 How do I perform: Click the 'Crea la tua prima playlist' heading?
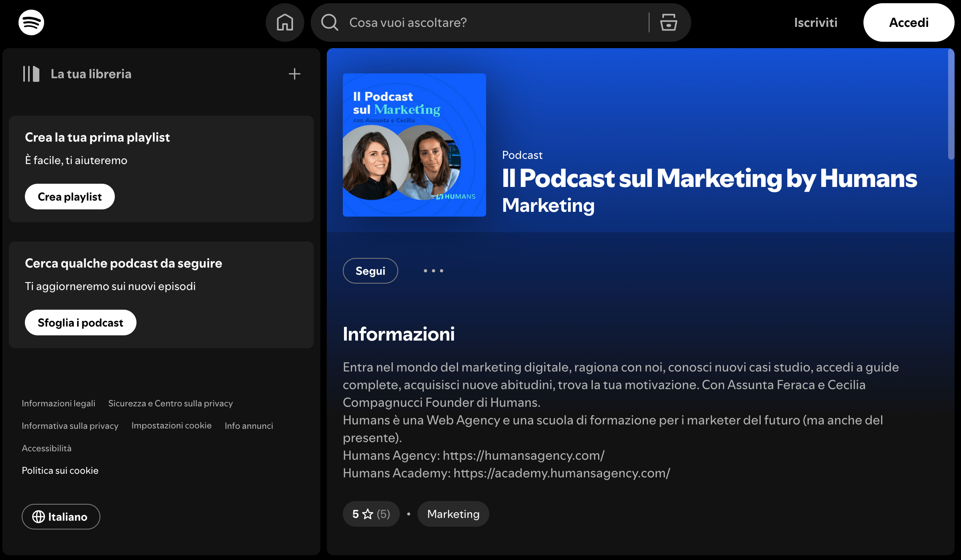coord(97,137)
